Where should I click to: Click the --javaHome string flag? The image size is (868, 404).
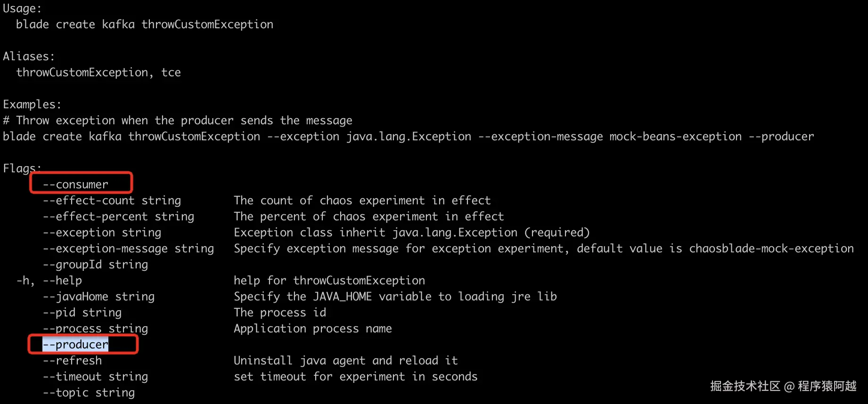[98, 297]
